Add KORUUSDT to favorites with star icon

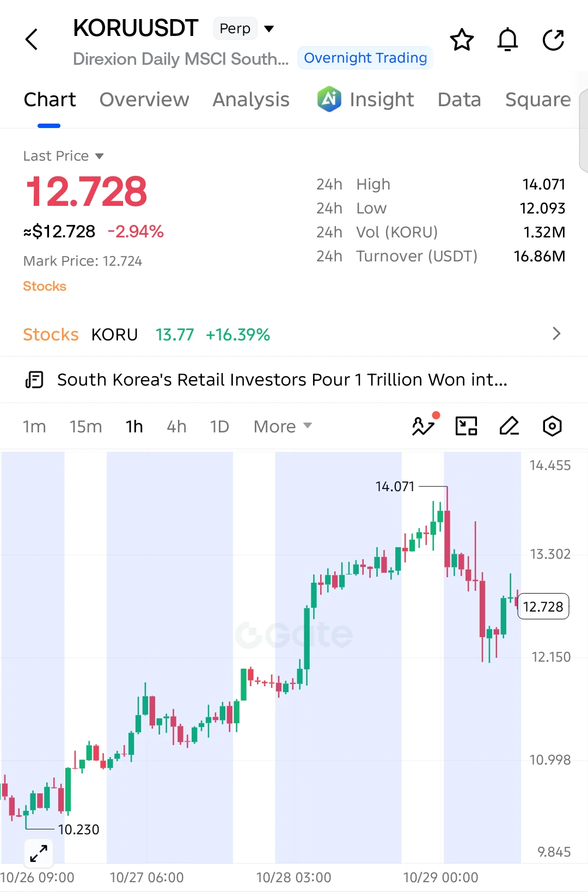pyautogui.click(x=462, y=40)
